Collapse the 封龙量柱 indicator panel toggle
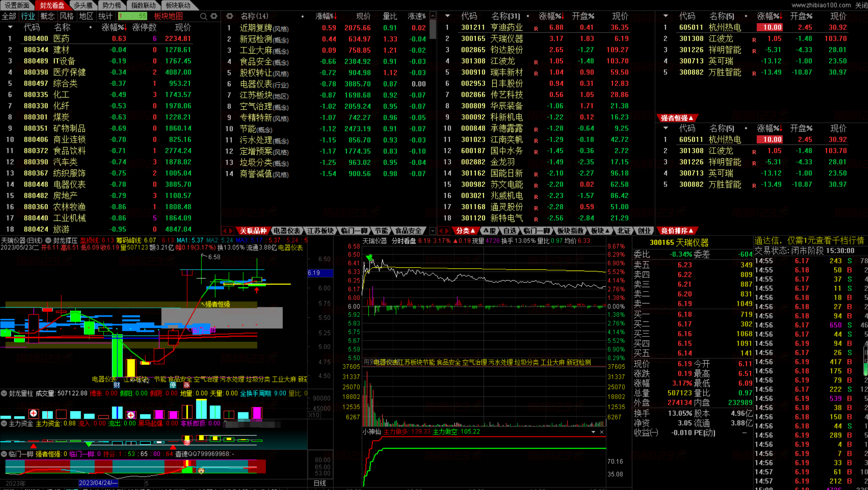The height and width of the screenshot is (490, 868). pos(4,393)
